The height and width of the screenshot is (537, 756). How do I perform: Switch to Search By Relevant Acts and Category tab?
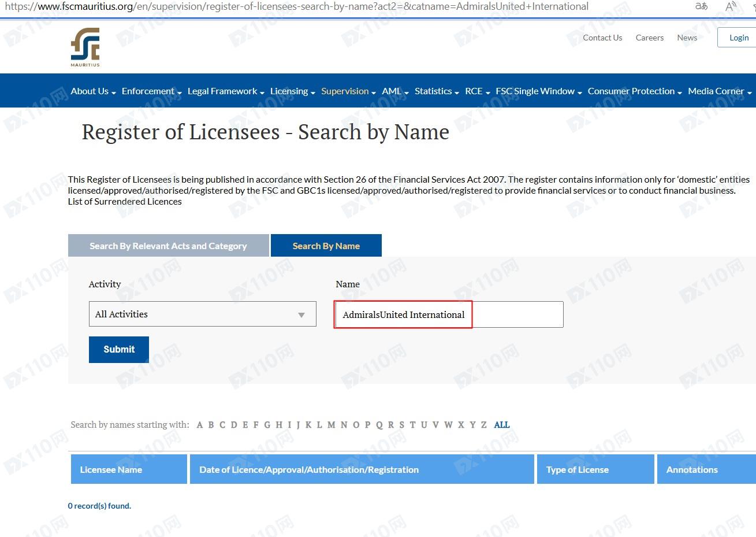pyautogui.click(x=168, y=246)
